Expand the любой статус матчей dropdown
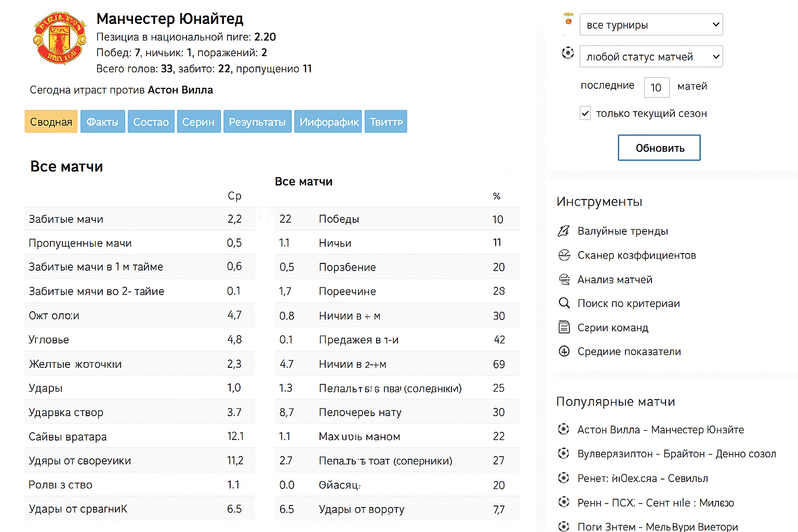Viewport: 798px width, 532px height. point(651,57)
